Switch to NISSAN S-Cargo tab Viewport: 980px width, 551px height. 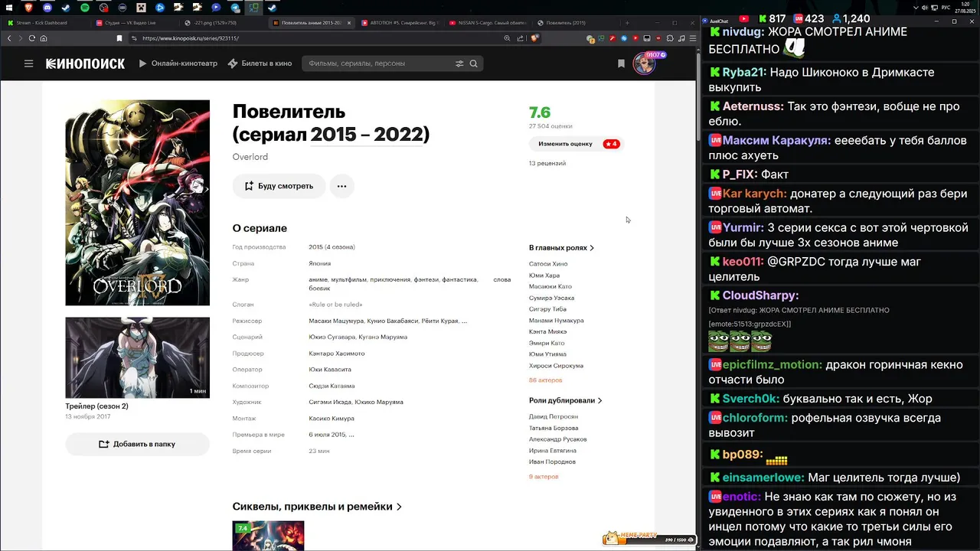coord(488,23)
